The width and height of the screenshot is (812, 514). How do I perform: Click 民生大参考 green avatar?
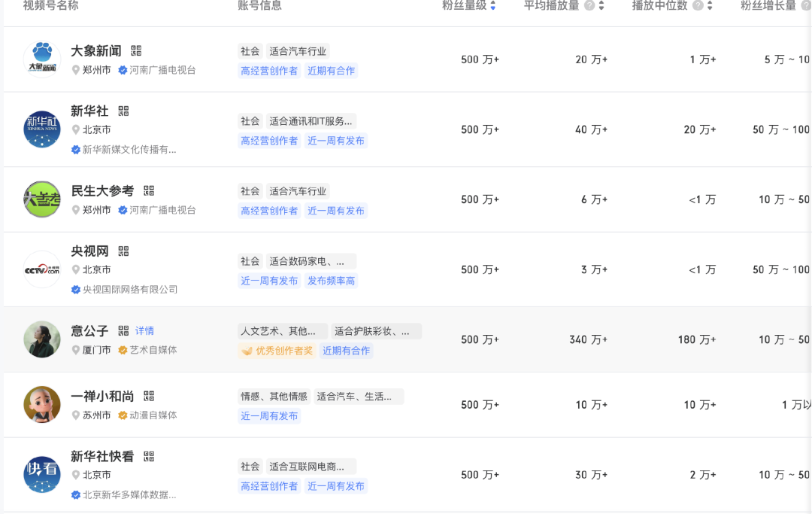point(42,199)
